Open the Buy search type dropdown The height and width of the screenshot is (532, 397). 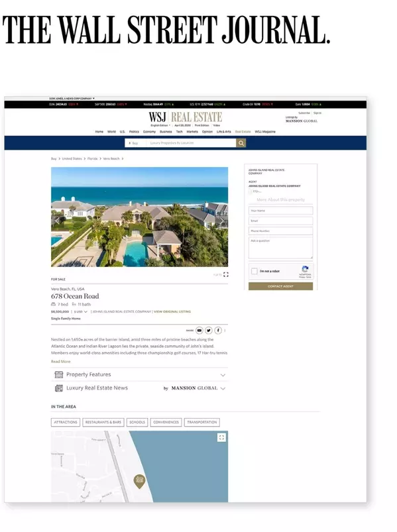[x=134, y=143]
